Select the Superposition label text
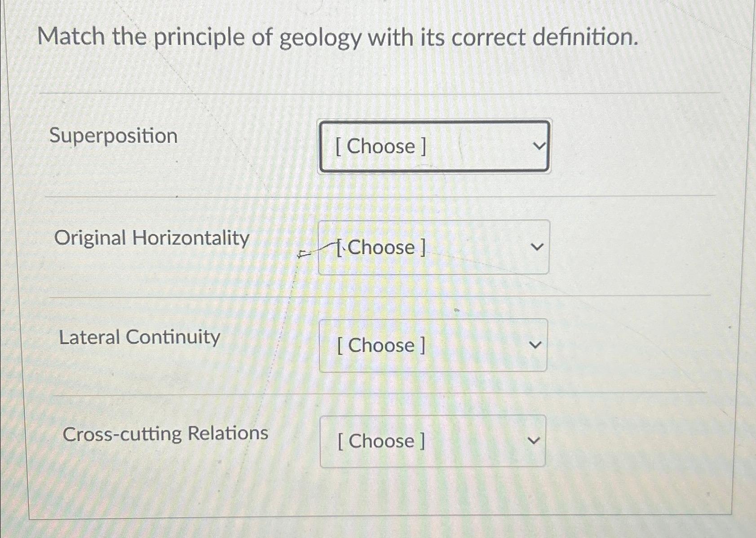Screen dimensions: 756x538 (113, 136)
